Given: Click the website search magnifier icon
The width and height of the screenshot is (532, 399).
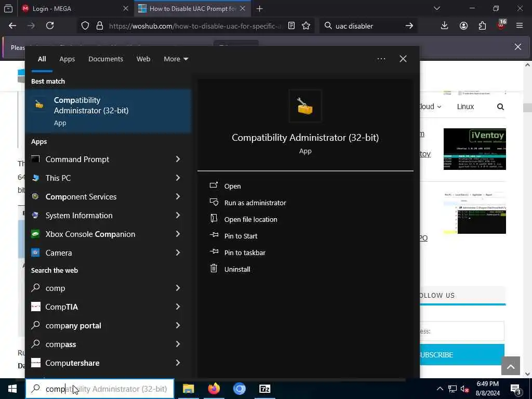Looking at the screenshot, I should click(x=500, y=107).
